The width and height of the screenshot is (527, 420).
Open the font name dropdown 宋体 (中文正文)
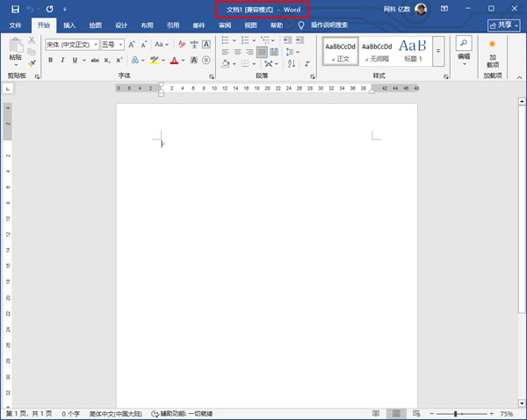tap(70, 44)
